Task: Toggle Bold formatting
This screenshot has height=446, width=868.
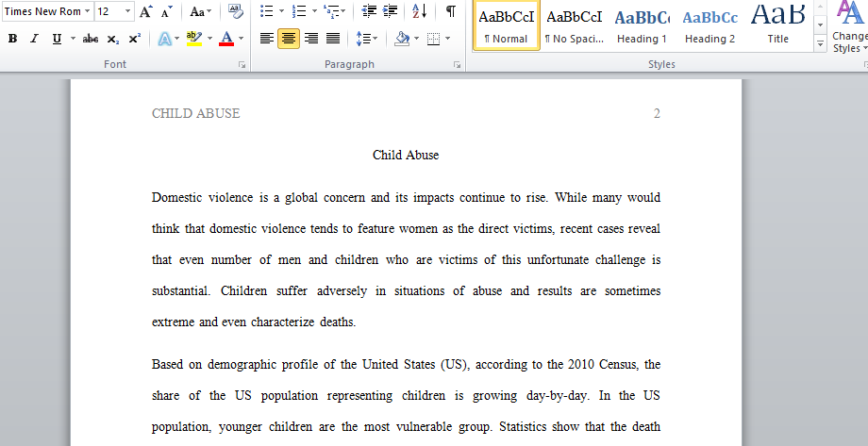Action: coord(12,39)
